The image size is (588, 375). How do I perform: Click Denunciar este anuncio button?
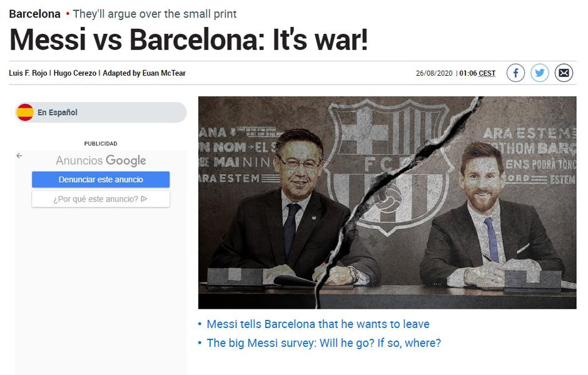pos(101,180)
